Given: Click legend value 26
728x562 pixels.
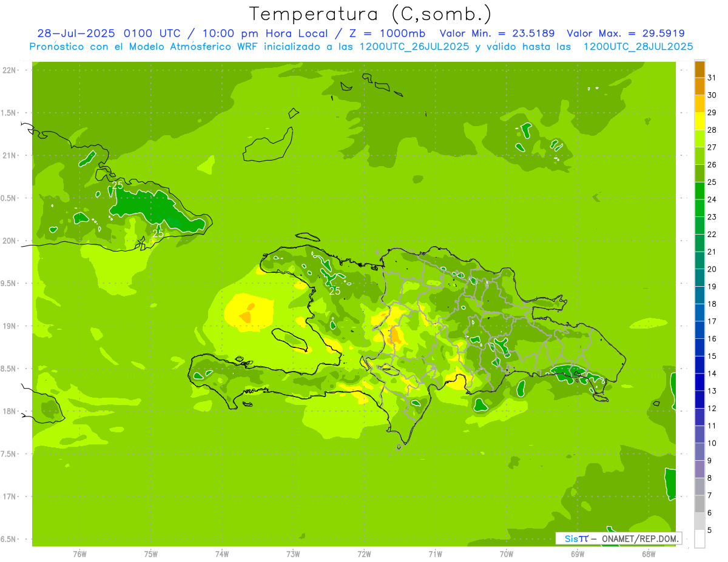Looking at the screenshot, I should coord(712,165).
